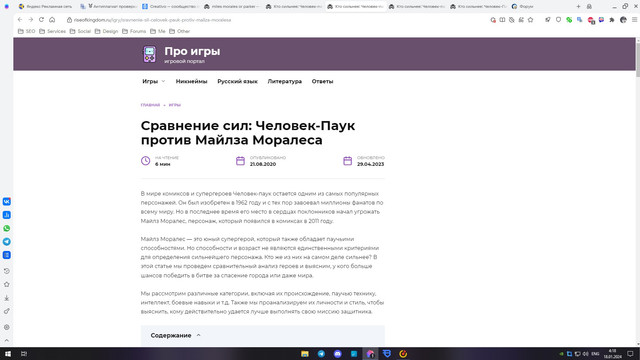Open the Telegram sidebar messenger
The image size is (640, 360).
click(x=7, y=242)
